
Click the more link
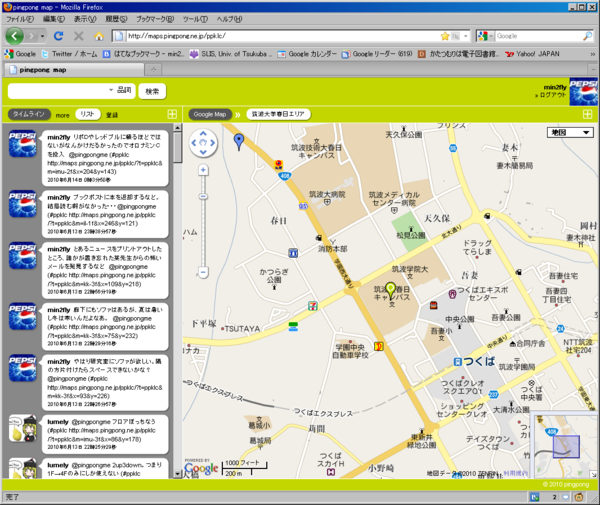[62, 115]
